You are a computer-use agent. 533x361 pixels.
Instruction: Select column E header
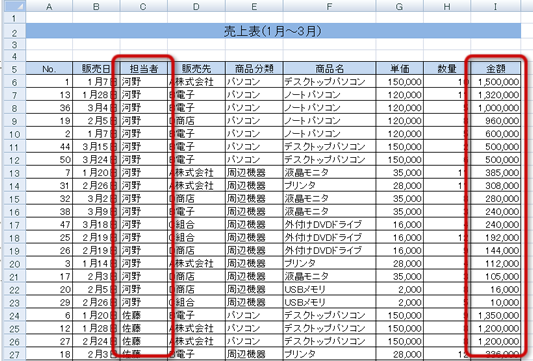pos(254,6)
